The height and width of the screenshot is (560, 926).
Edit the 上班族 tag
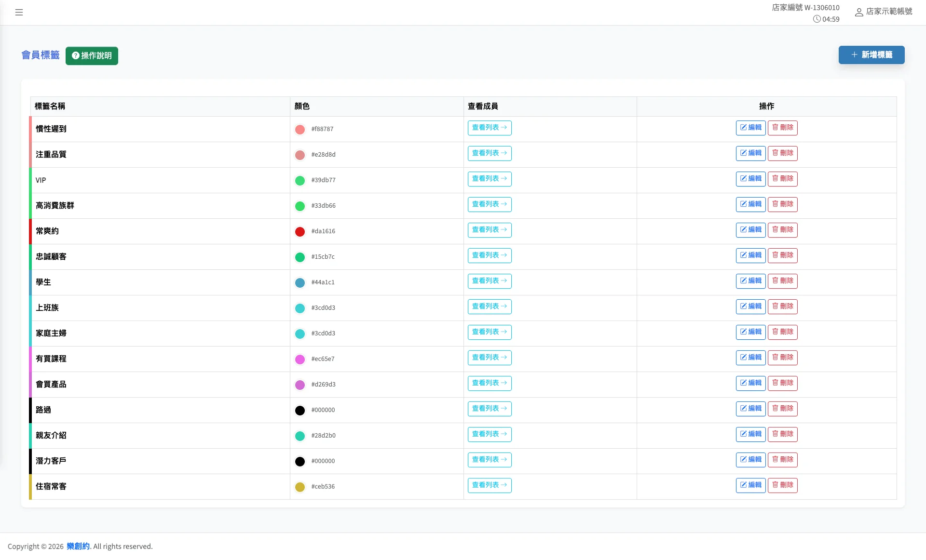pos(750,307)
